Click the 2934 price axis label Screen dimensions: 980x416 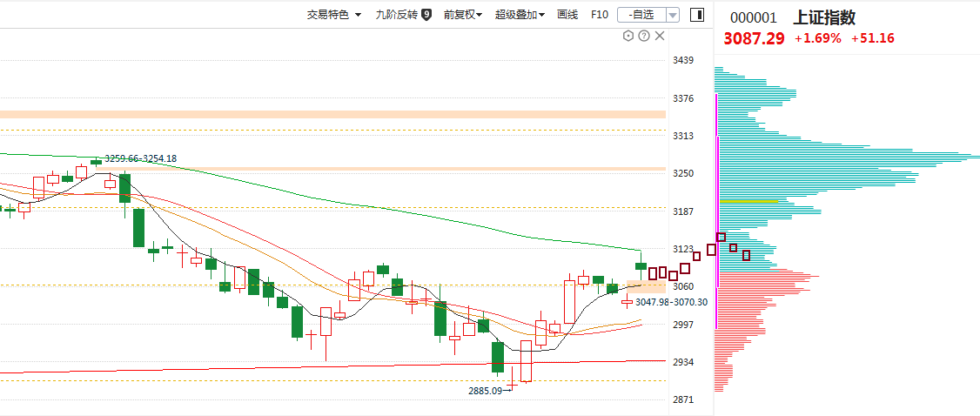pos(683,362)
